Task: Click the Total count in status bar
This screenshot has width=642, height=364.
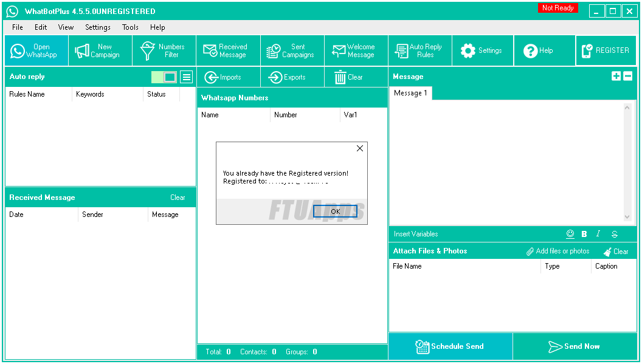Action: 218,352
